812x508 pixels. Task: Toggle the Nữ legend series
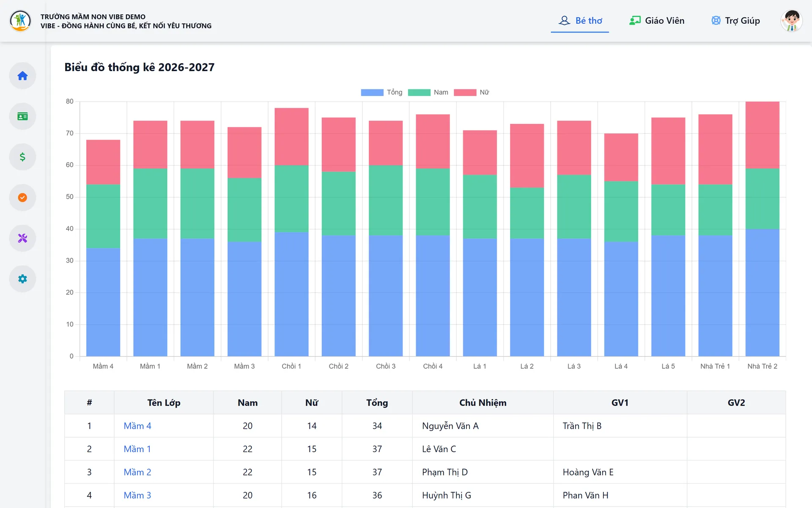(x=472, y=92)
